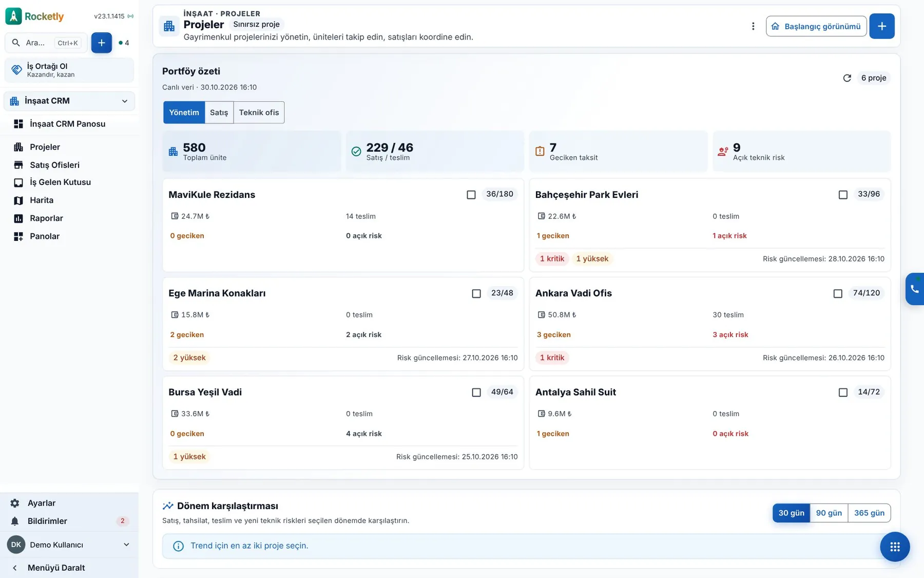Select the 30 gün period
924x578 pixels.
[x=791, y=513]
